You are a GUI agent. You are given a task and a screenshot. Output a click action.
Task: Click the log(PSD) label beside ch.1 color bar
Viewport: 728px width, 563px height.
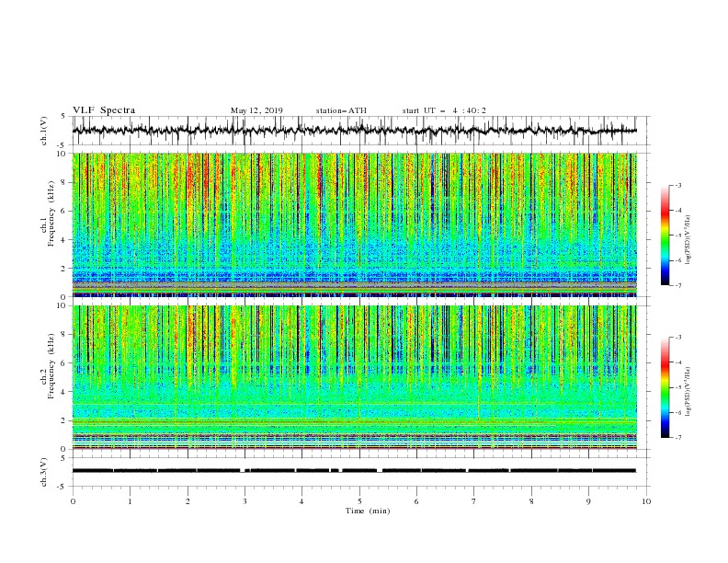[688, 240]
